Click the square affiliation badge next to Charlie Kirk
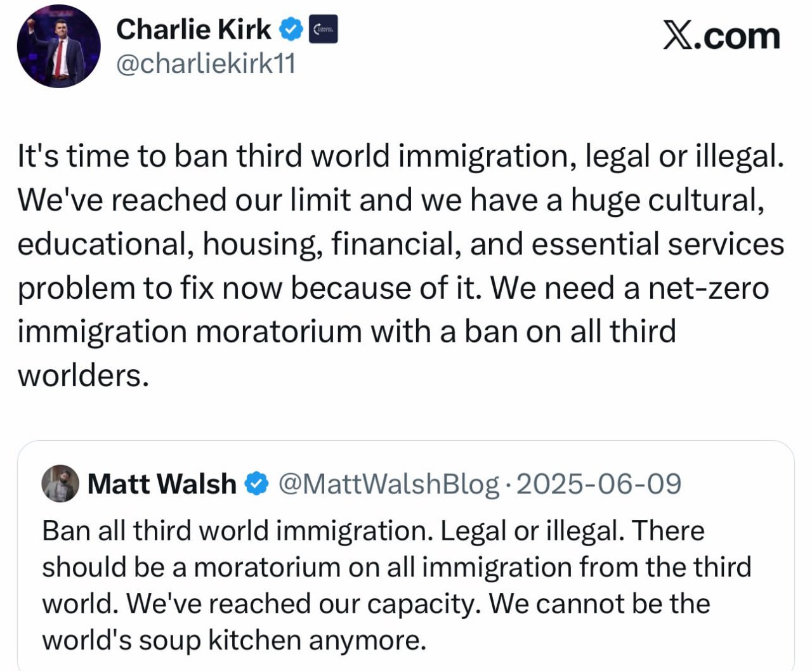 coord(323,30)
